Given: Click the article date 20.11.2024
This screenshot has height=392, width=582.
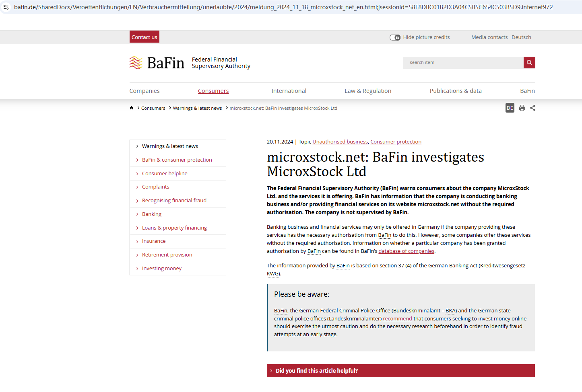Looking at the screenshot, I should tap(280, 142).
